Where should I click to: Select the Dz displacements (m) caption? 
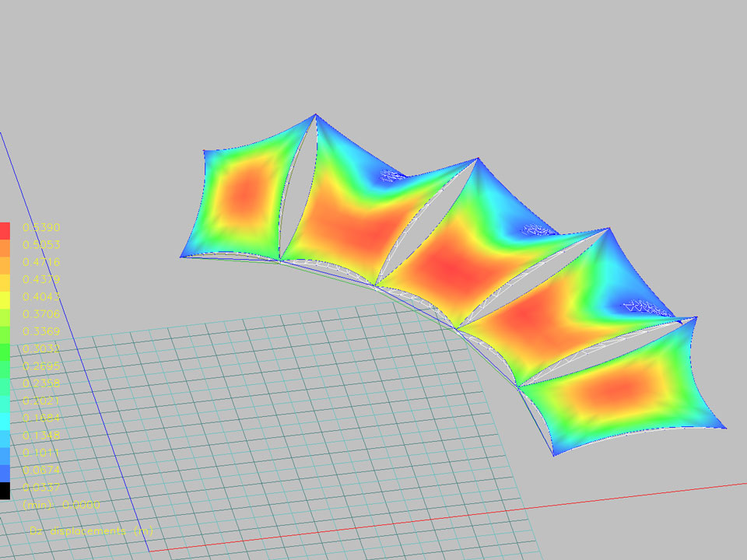click(91, 531)
